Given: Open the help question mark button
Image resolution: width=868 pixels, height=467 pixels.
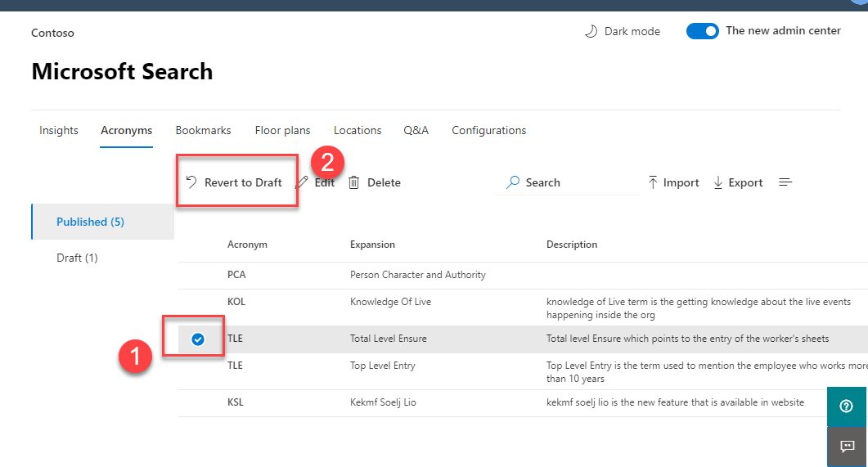Looking at the screenshot, I should pos(847,406).
